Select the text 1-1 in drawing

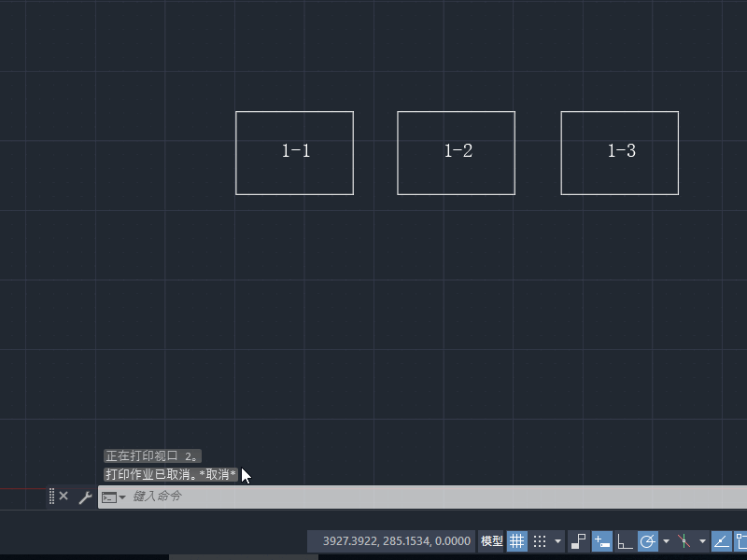coord(296,151)
